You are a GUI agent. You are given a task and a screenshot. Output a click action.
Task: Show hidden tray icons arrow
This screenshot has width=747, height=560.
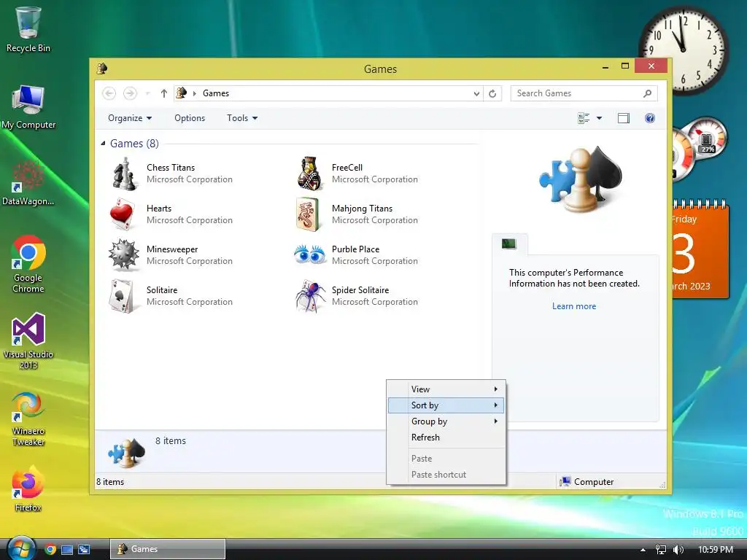click(x=643, y=550)
